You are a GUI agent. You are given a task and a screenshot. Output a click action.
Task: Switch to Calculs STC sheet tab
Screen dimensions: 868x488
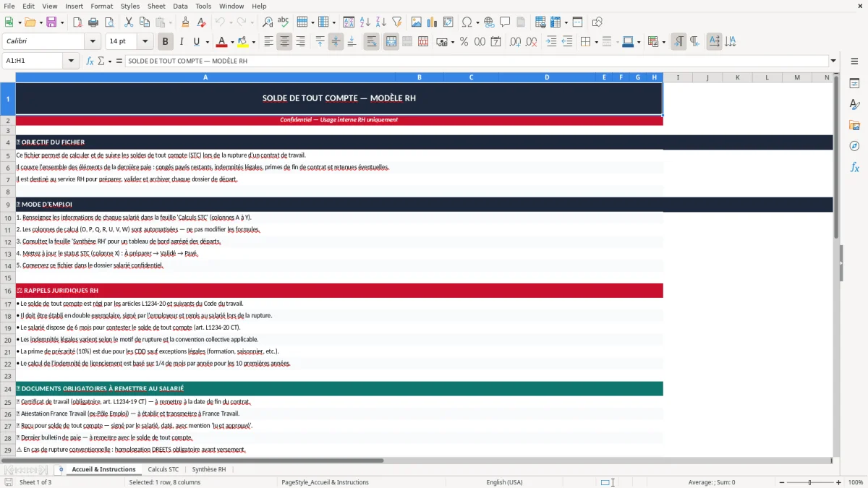click(163, 469)
